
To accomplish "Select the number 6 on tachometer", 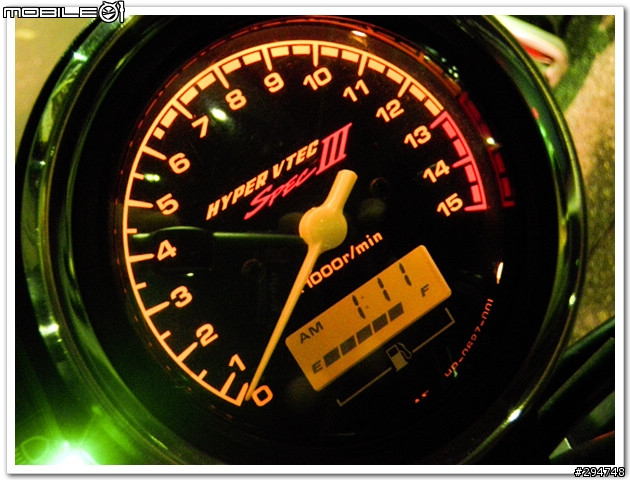I will point(179,163).
